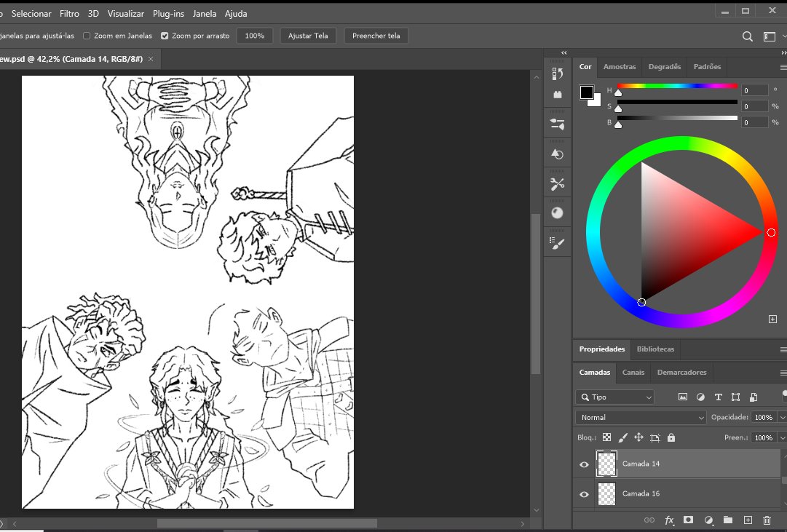Click the 100% zoom button
Viewport: 787px width, 532px height.
[255, 36]
